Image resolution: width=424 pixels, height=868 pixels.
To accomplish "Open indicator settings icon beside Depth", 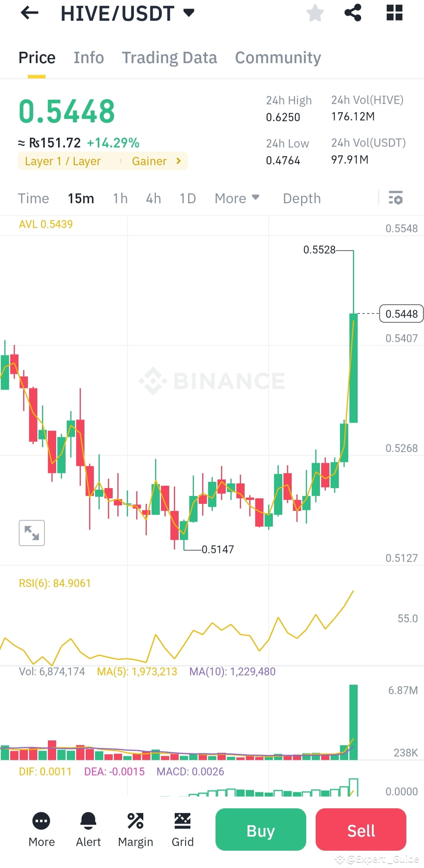I will pos(396,199).
